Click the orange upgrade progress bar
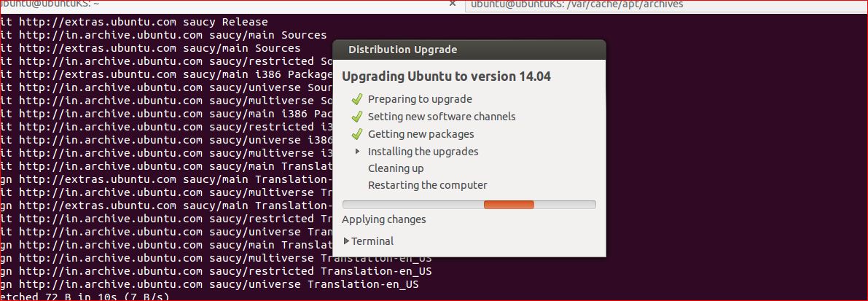This screenshot has width=868, height=301. (509, 205)
